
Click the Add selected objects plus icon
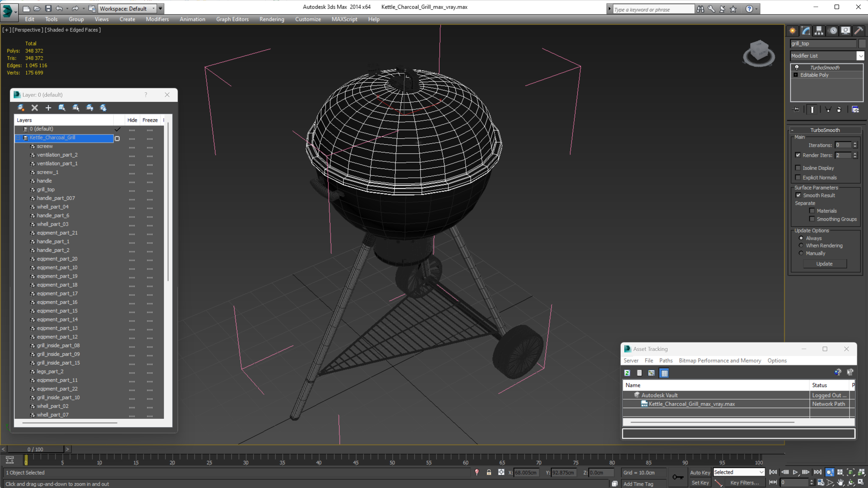[48, 108]
